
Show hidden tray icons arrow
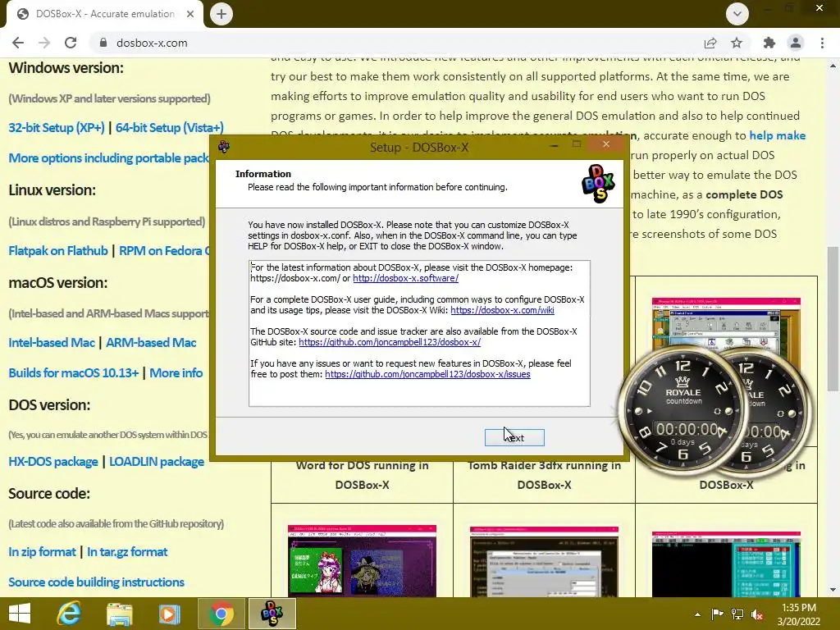point(697,614)
